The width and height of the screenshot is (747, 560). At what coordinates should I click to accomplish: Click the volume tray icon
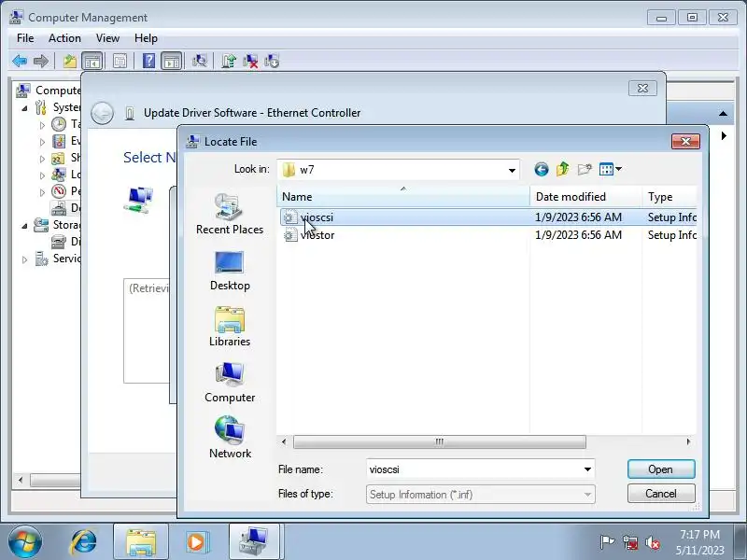652,542
